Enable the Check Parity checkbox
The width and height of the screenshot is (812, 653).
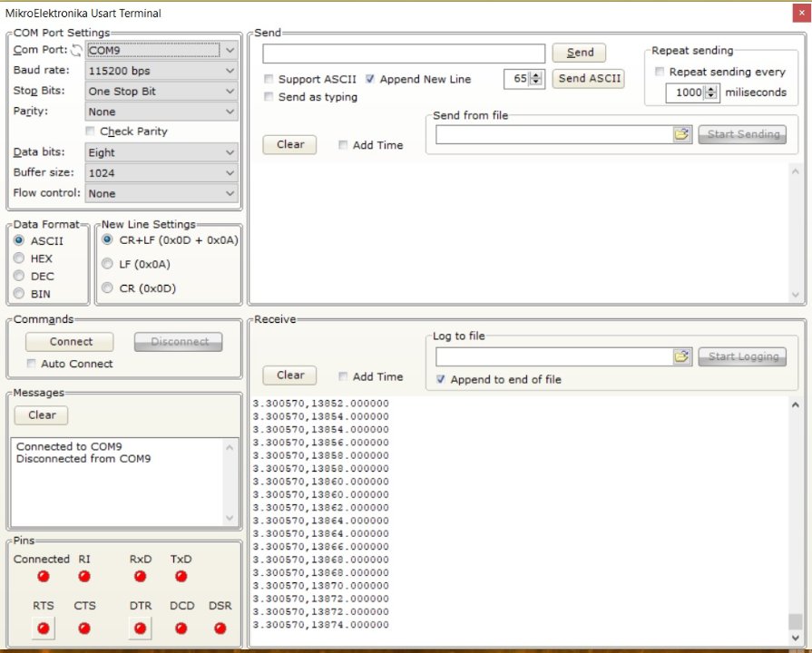[90, 131]
